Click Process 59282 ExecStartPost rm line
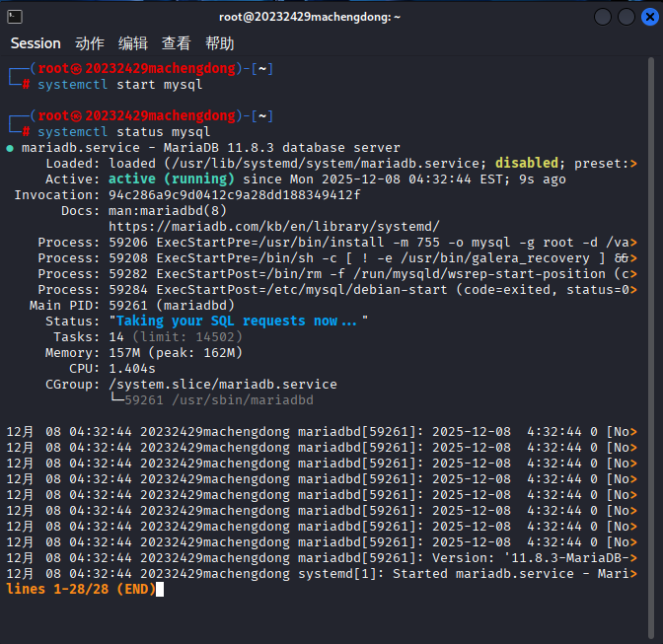Screen dimensions: 663x644 coord(337,274)
